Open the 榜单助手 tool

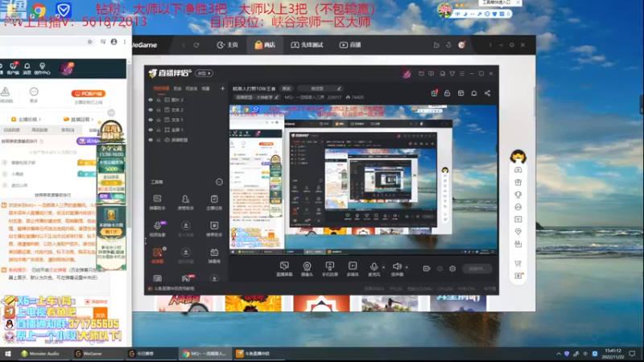coord(214,229)
